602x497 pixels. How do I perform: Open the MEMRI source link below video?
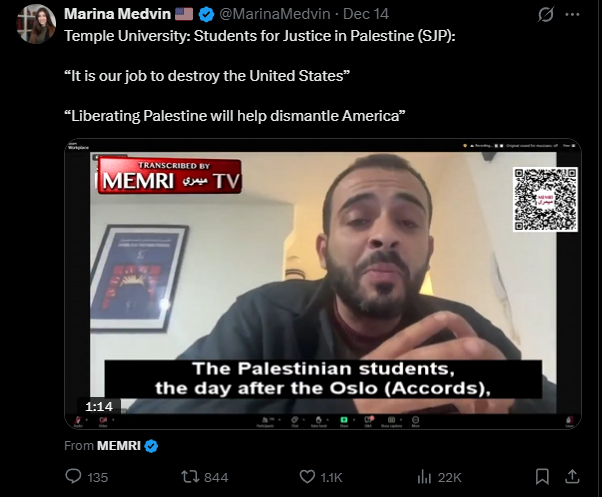point(119,446)
